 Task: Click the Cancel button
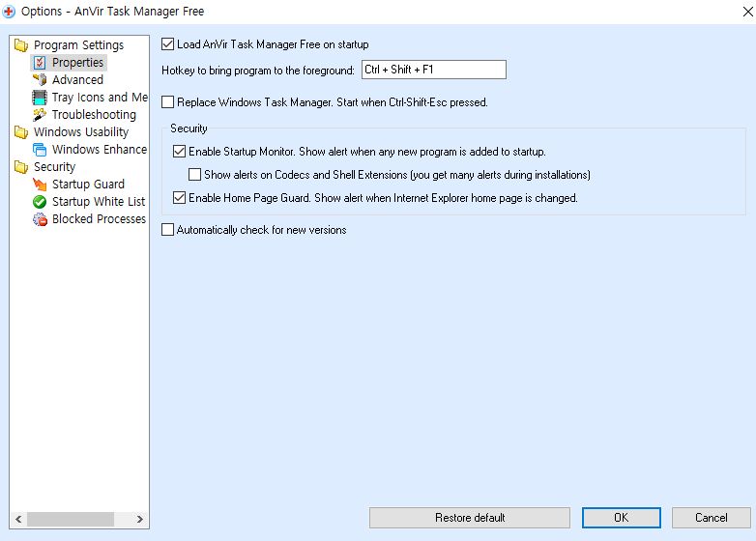712,518
